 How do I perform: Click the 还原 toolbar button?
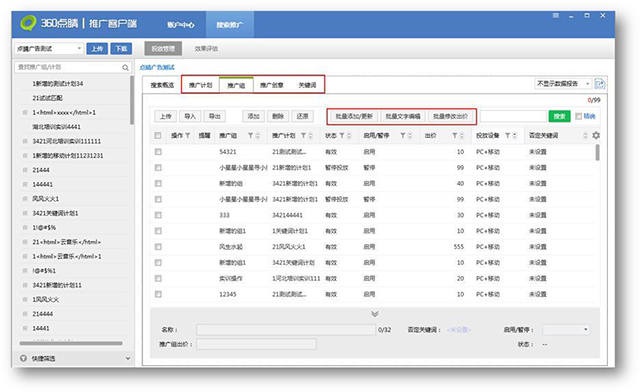coord(302,116)
